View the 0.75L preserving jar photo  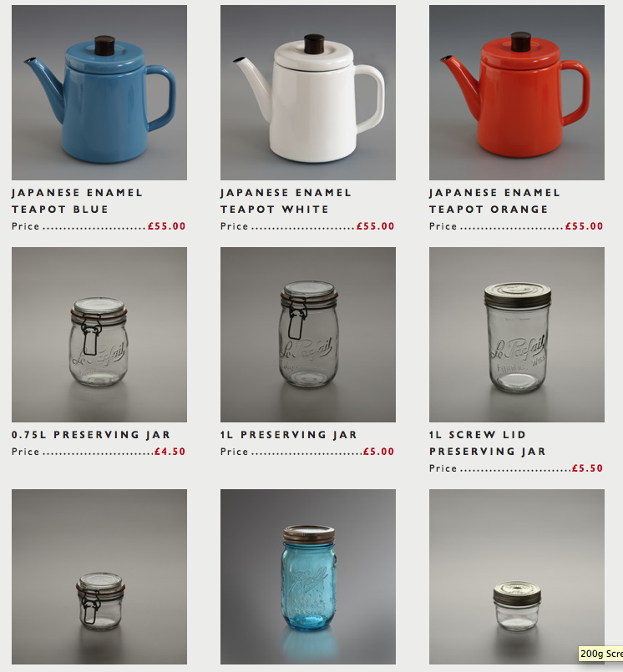click(x=99, y=334)
